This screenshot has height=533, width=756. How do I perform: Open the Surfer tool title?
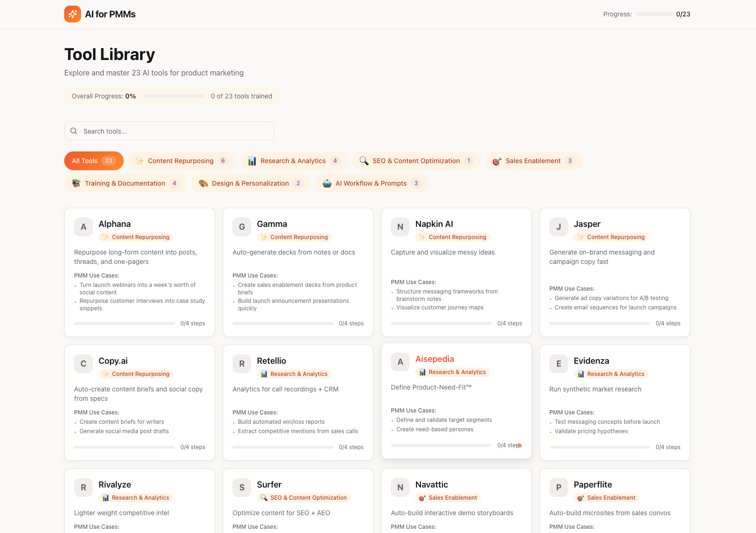coord(269,485)
